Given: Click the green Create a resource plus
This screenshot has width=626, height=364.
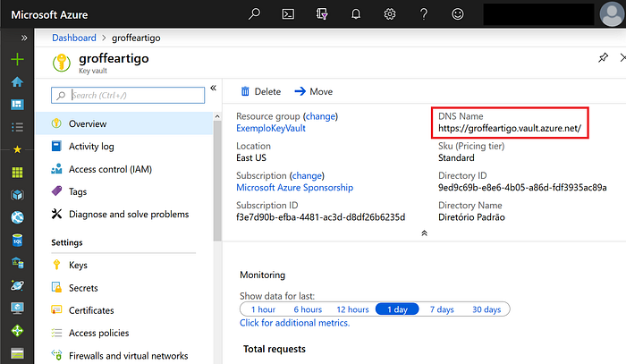Looking at the screenshot, I should [x=17, y=59].
